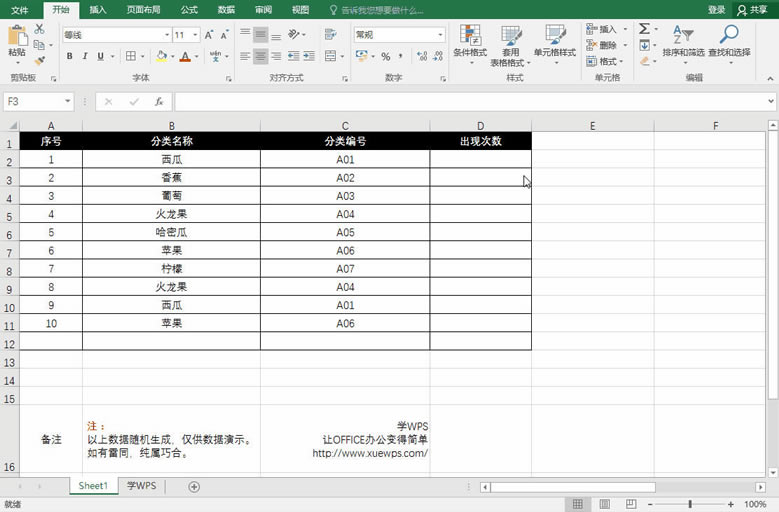Apply the yellow fill color bucket

coord(161,56)
